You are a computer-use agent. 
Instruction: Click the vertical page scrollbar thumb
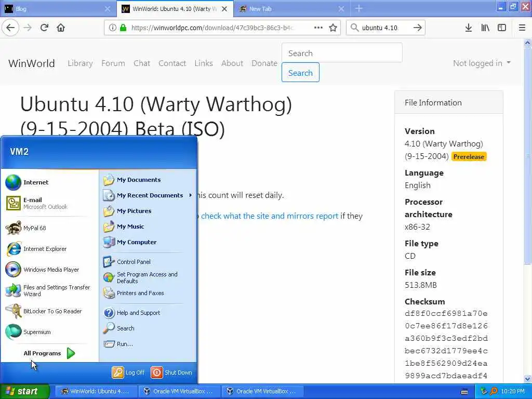[x=527, y=155]
